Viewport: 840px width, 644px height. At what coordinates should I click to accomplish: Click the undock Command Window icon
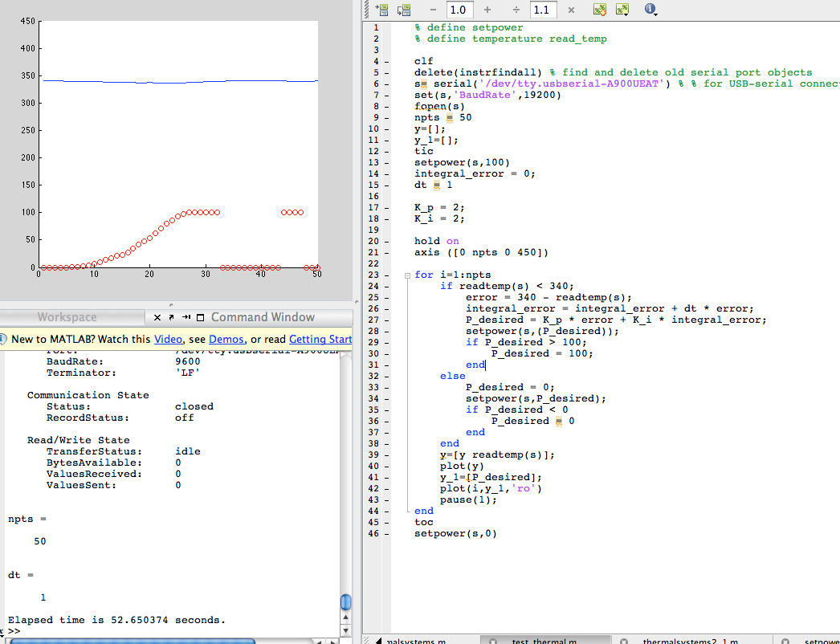point(170,317)
